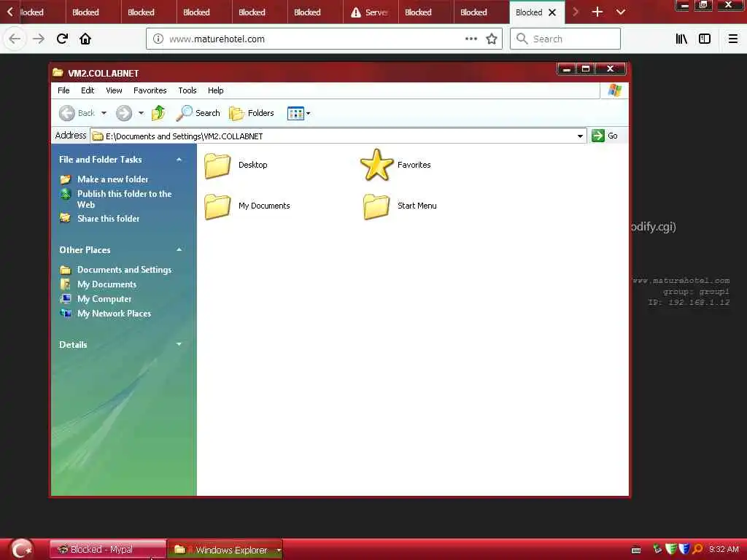
Task: Open My Network Places link
Action: point(114,314)
